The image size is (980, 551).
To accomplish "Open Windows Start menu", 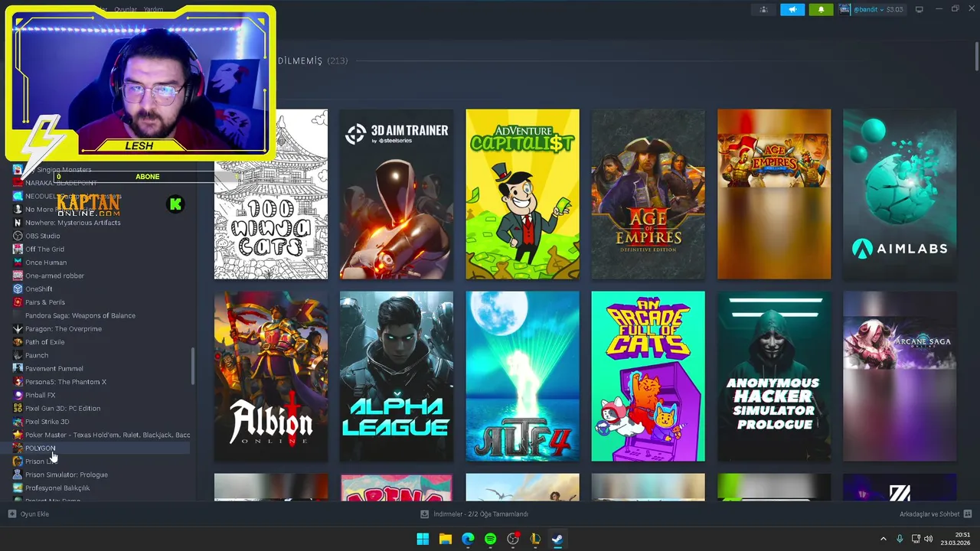I will point(423,540).
